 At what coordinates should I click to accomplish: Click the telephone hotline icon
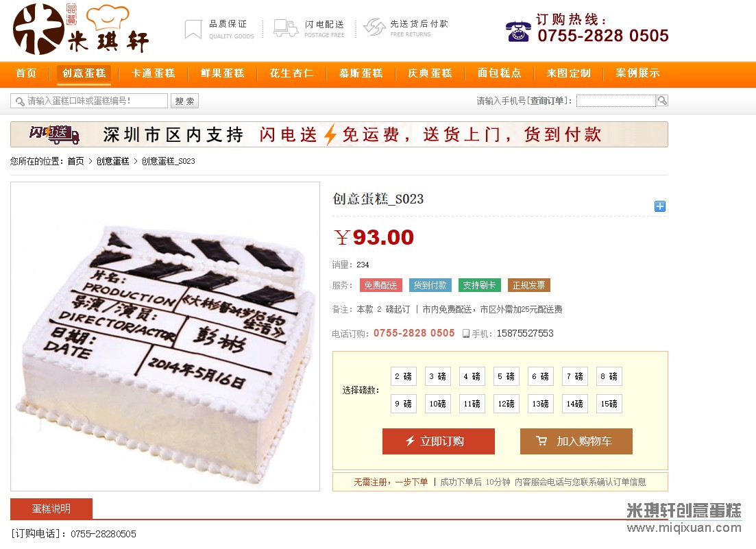518,32
